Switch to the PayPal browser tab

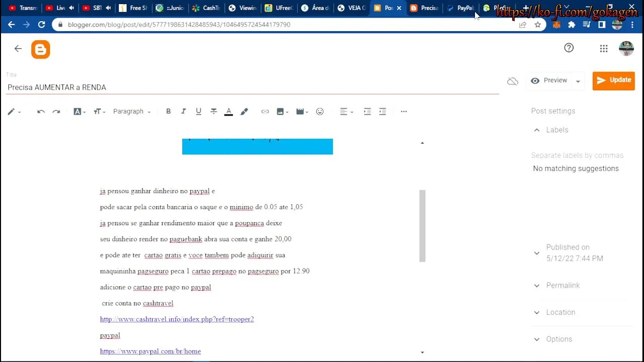pos(460,8)
